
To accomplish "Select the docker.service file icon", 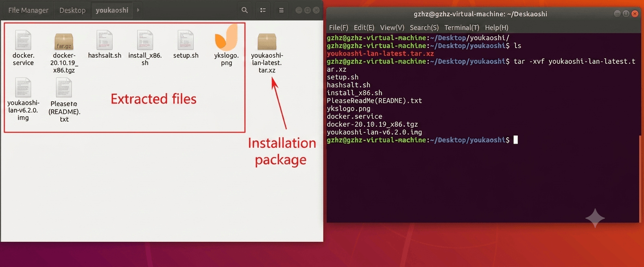I will (23, 40).
